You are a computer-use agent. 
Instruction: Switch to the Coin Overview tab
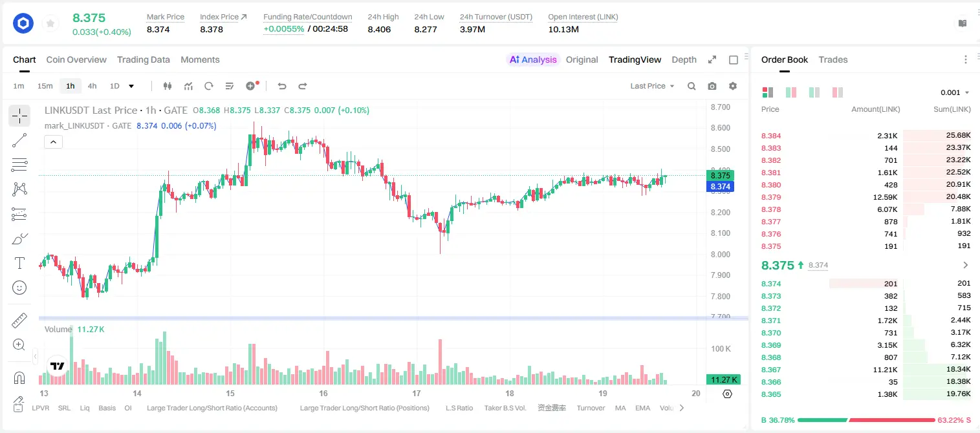pos(76,59)
